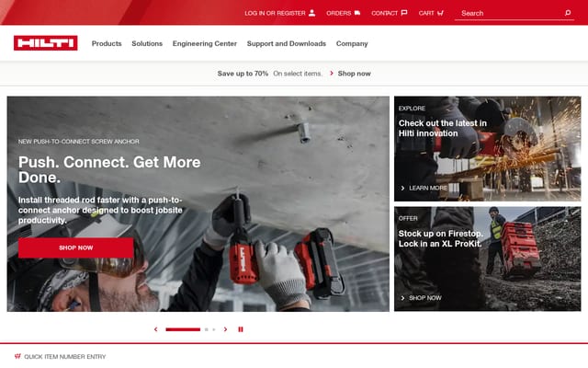Image resolution: width=588 pixels, height=368 pixels.
Task: Open the Products menu
Action: coord(107,43)
